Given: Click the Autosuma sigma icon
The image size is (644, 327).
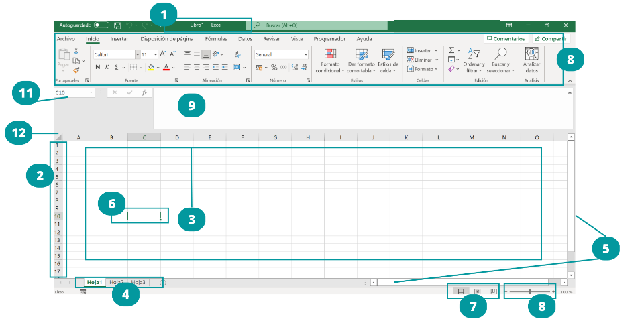Looking at the screenshot, I should tap(451, 50).
